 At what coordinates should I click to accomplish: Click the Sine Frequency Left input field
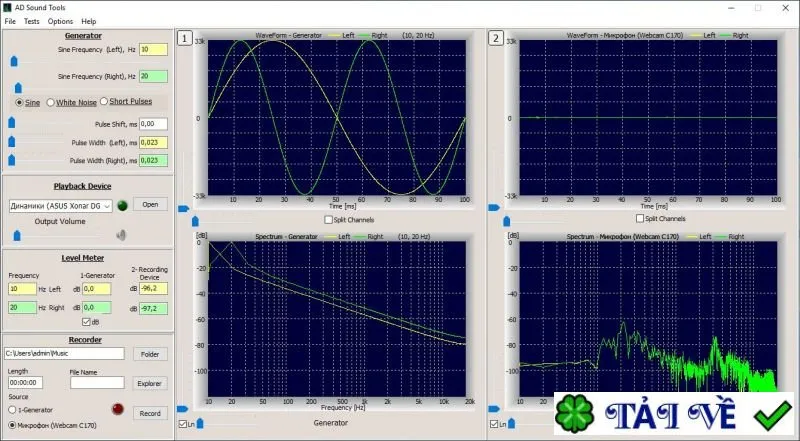[153, 50]
